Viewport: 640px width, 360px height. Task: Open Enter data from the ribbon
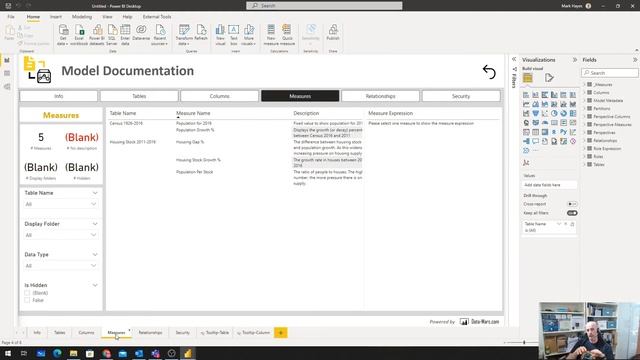tap(125, 35)
